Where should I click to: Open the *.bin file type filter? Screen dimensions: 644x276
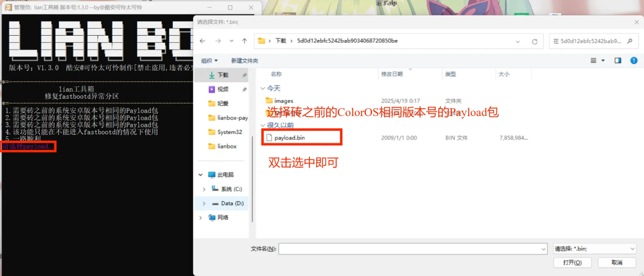pyautogui.click(x=595, y=249)
